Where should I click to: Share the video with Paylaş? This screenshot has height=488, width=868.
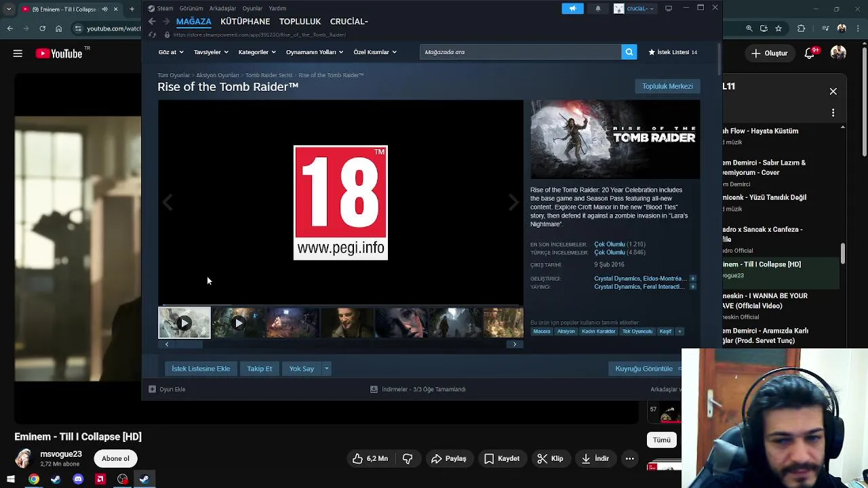(x=449, y=459)
